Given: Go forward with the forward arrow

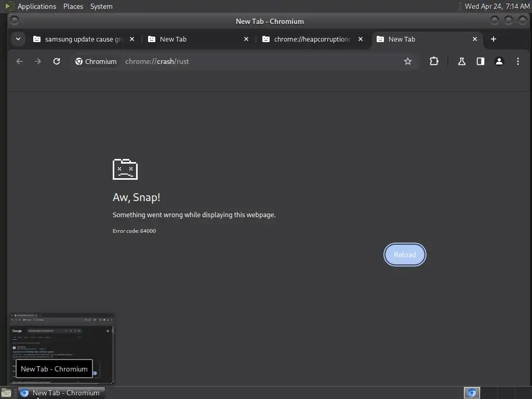Looking at the screenshot, I should click(x=38, y=61).
